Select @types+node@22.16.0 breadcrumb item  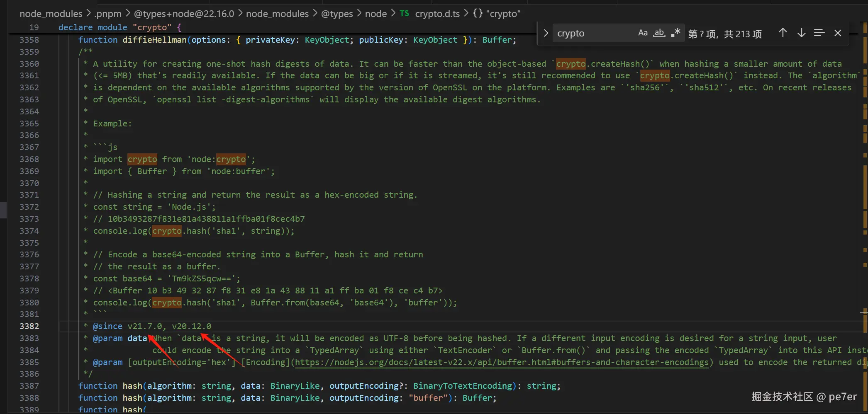pos(184,14)
